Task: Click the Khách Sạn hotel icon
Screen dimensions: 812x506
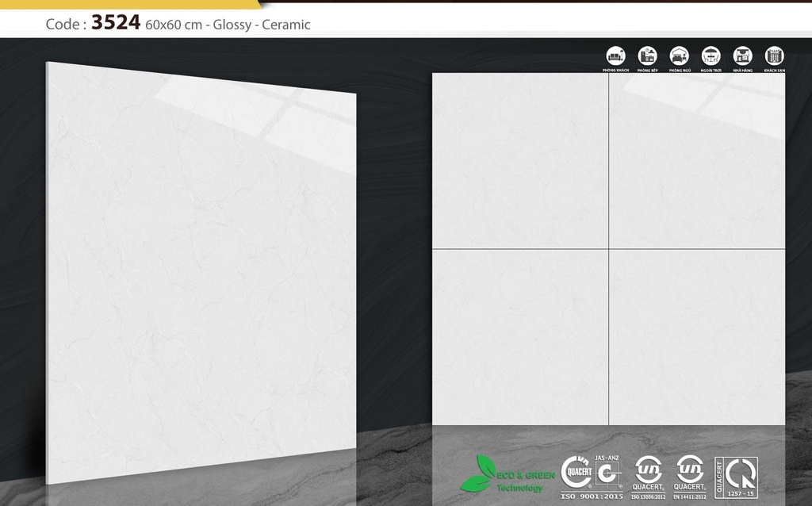Action: pos(774,56)
